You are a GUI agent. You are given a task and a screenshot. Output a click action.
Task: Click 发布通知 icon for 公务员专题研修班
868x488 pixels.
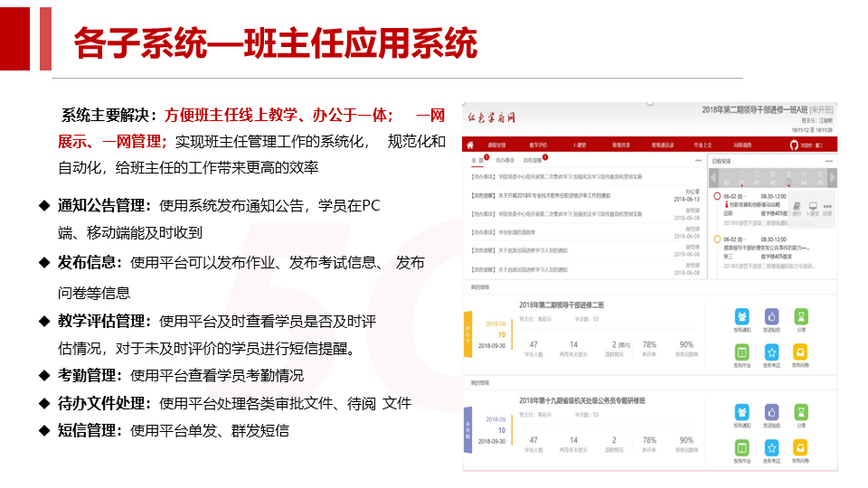[x=741, y=412]
